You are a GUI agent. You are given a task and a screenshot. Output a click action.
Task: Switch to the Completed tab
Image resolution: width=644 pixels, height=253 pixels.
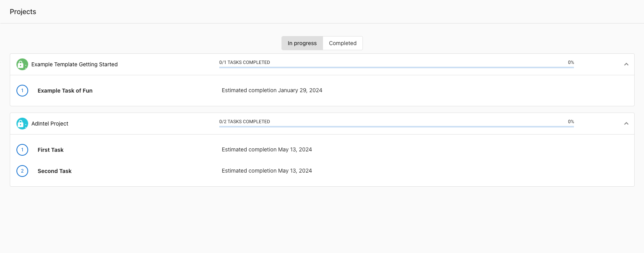click(343, 43)
